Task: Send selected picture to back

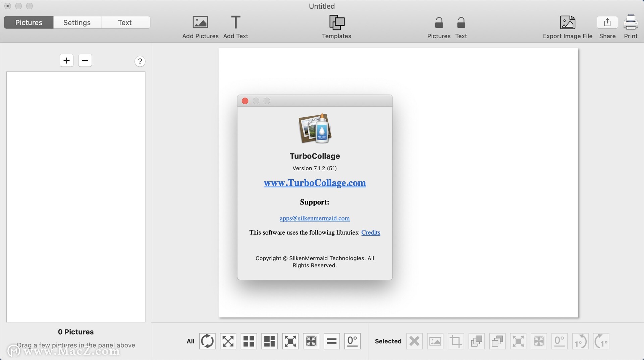Action: tap(497, 341)
